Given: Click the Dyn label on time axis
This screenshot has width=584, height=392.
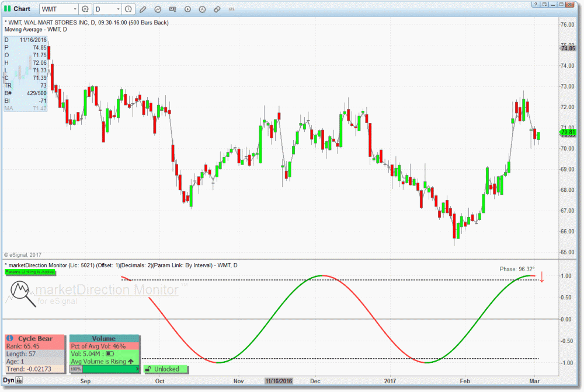Looking at the screenshot, I should coord(8,380).
